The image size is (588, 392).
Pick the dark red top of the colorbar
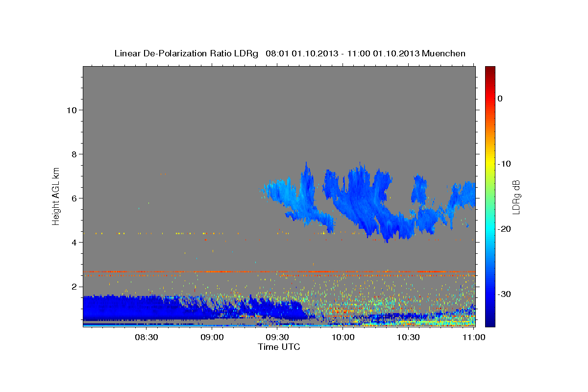click(490, 70)
